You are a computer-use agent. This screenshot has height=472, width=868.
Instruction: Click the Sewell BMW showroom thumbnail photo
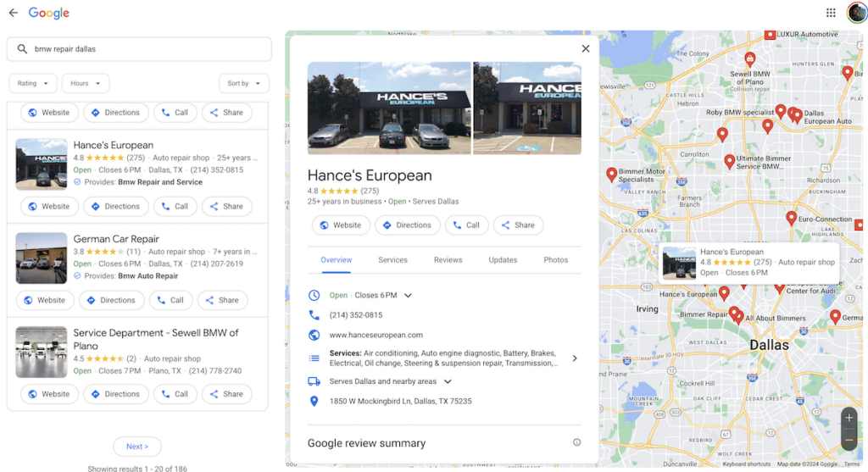tap(42, 352)
